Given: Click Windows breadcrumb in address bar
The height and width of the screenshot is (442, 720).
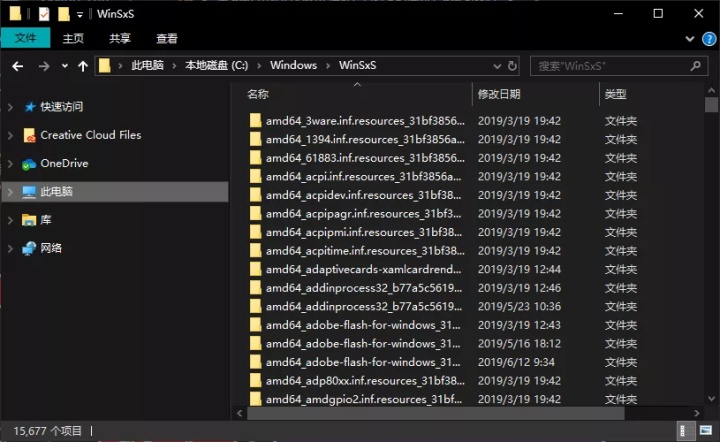Looking at the screenshot, I should [293, 65].
